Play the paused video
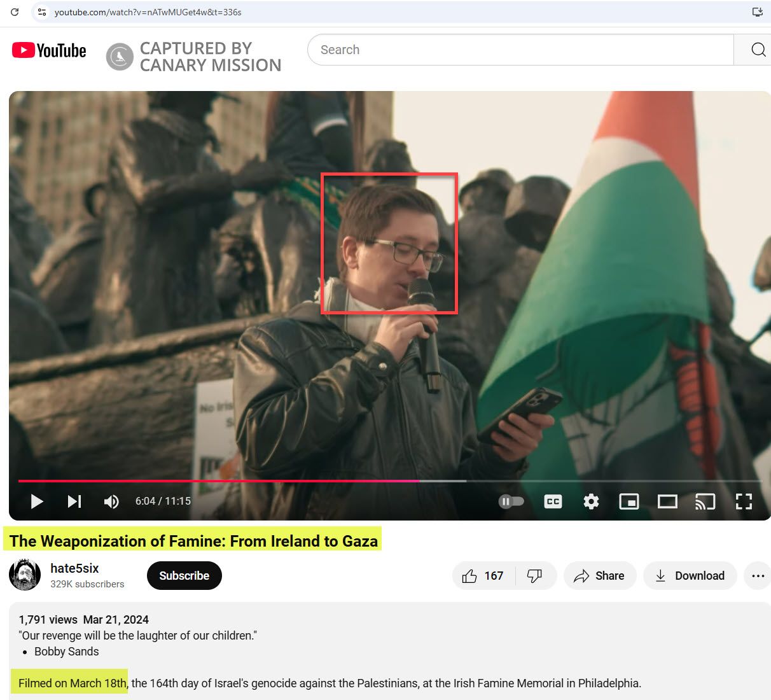The height and width of the screenshot is (700, 771). coord(36,501)
